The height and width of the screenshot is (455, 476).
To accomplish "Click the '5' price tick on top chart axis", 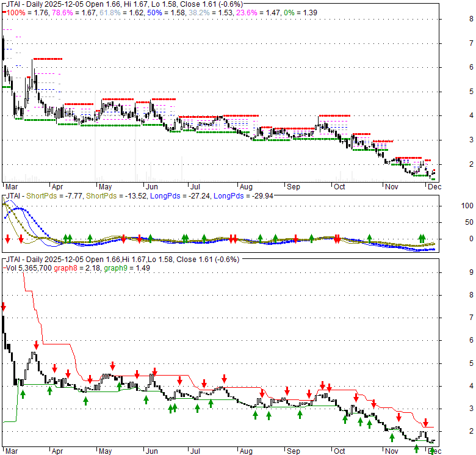I will (x=471, y=92).
